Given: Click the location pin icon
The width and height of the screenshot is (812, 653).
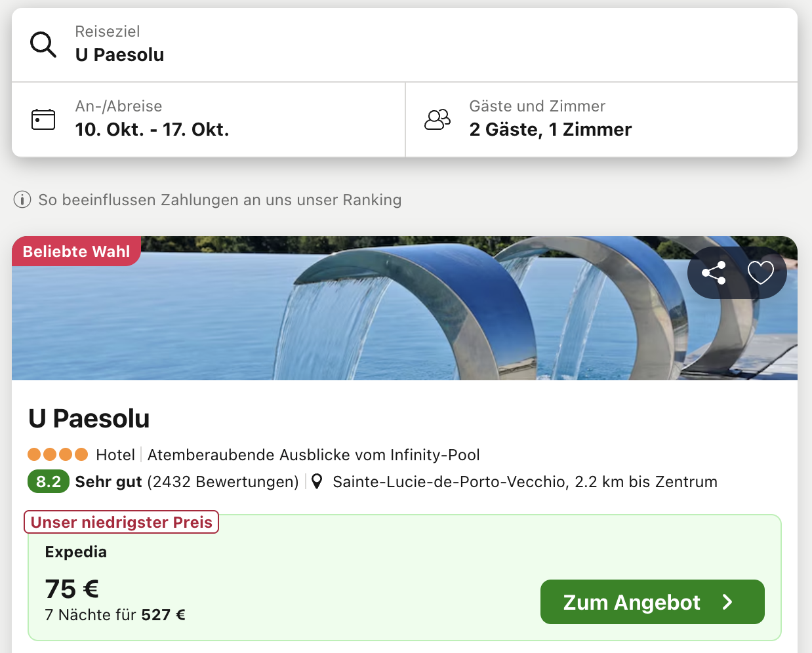Looking at the screenshot, I should [x=317, y=482].
